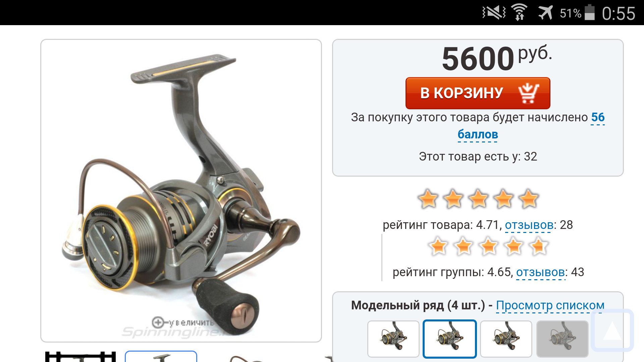
Task: Tap the magnifier 'увеличить' zoom icon
Action: pos(158,322)
